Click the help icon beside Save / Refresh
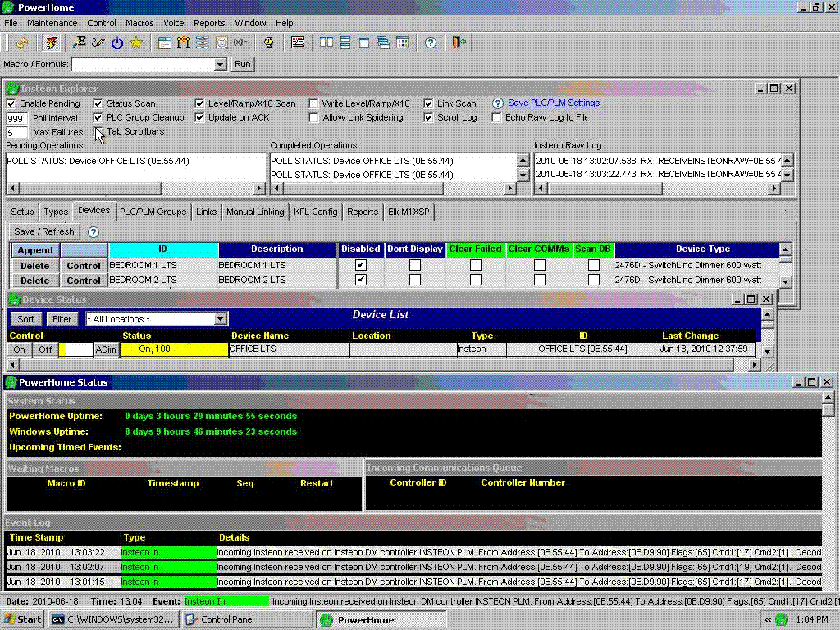840x630 pixels. (x=94, y=232)
